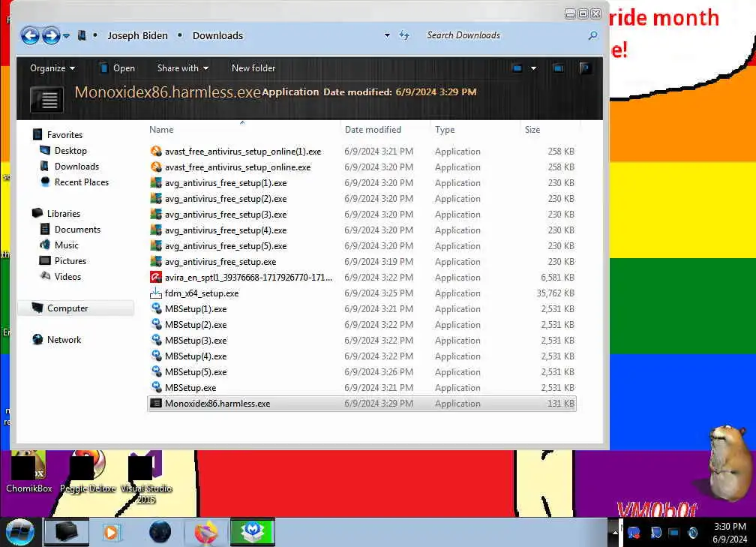Viewport: 756px width, 547px height.
Task: Go back with the Back arrow button
Action: click(30, 36)
